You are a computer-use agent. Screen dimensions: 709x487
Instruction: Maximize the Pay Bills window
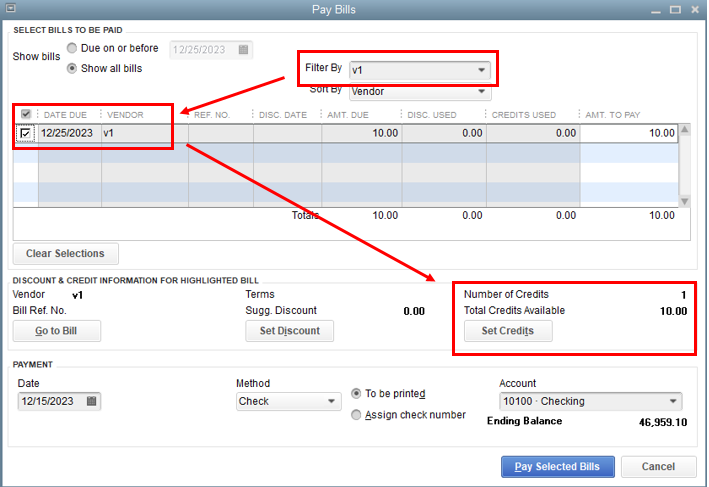click(x=675, y=9)
